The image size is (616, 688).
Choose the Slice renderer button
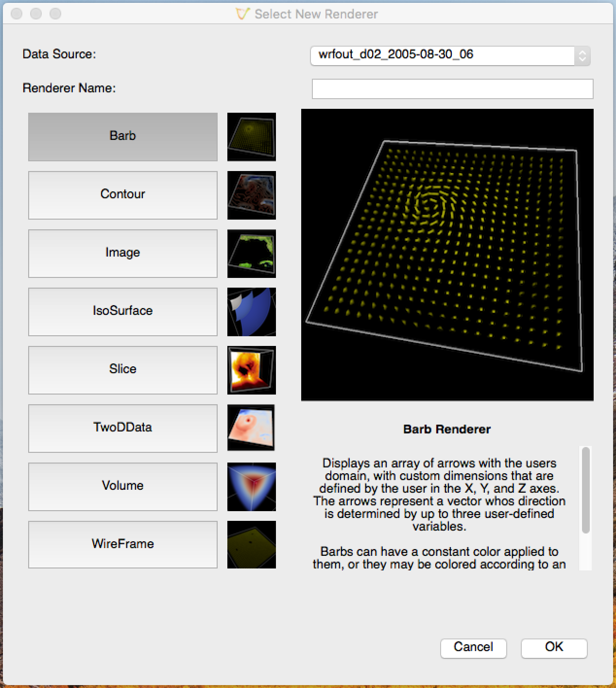coord(122,370)
